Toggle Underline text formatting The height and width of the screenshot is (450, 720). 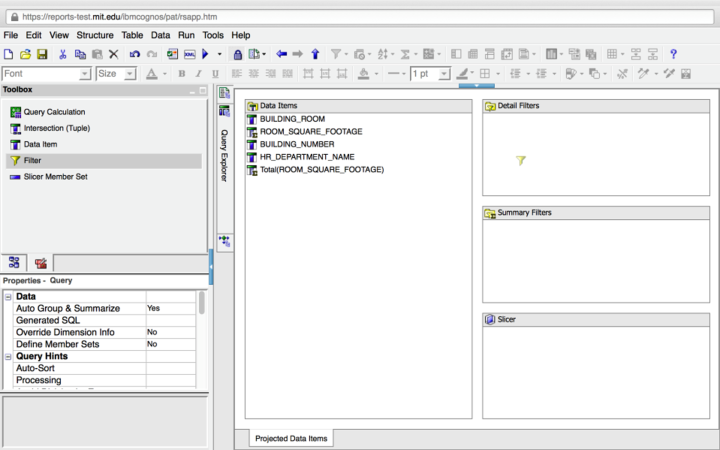(217, 74)
